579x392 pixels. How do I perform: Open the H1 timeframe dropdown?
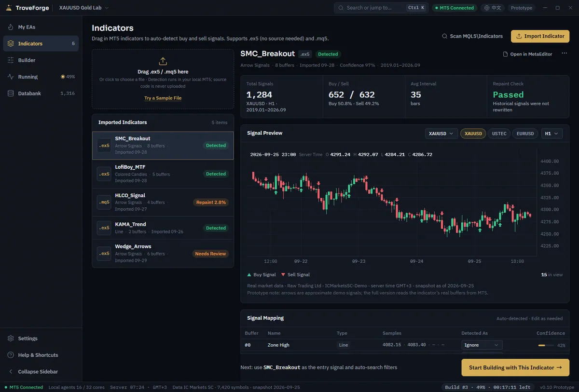tap(551, 134)
